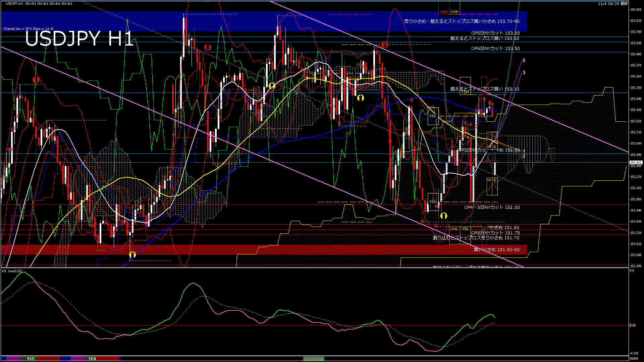This screenshot has width=644, height=362.
Task: Click the LWL orange box label
Action: tap(454, 229)
